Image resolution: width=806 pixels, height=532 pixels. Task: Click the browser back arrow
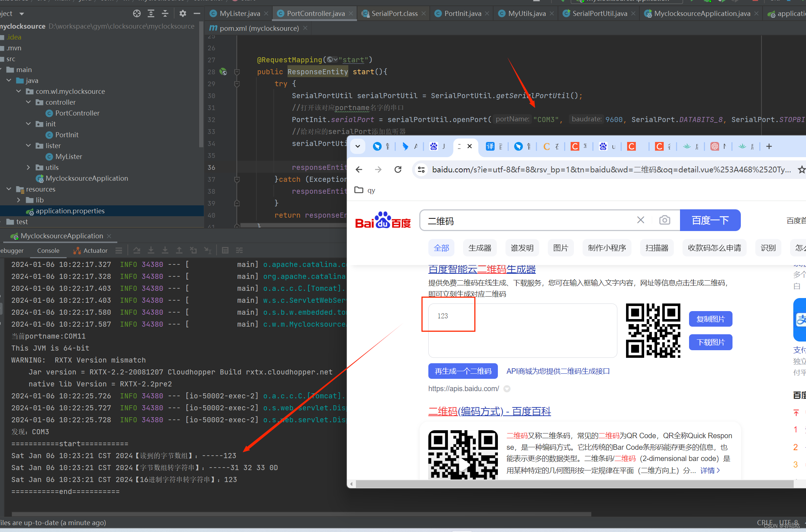(x=359, y=169)
